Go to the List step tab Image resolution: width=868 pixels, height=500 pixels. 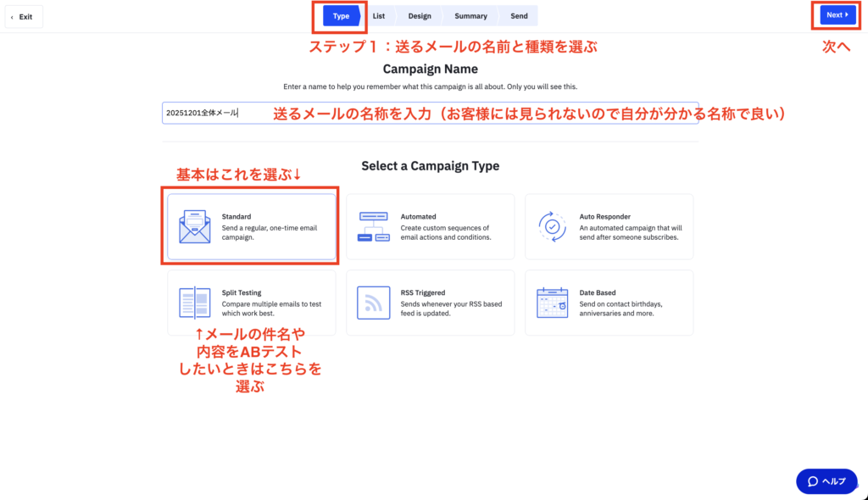click(x=379, y=16)
